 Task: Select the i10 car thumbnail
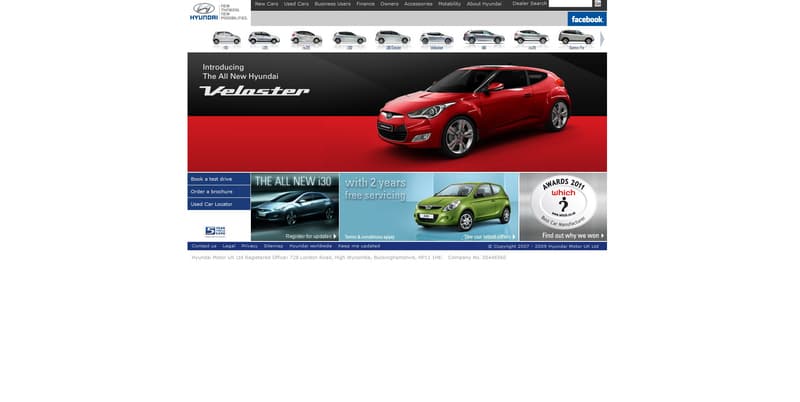tap(226, 39)
